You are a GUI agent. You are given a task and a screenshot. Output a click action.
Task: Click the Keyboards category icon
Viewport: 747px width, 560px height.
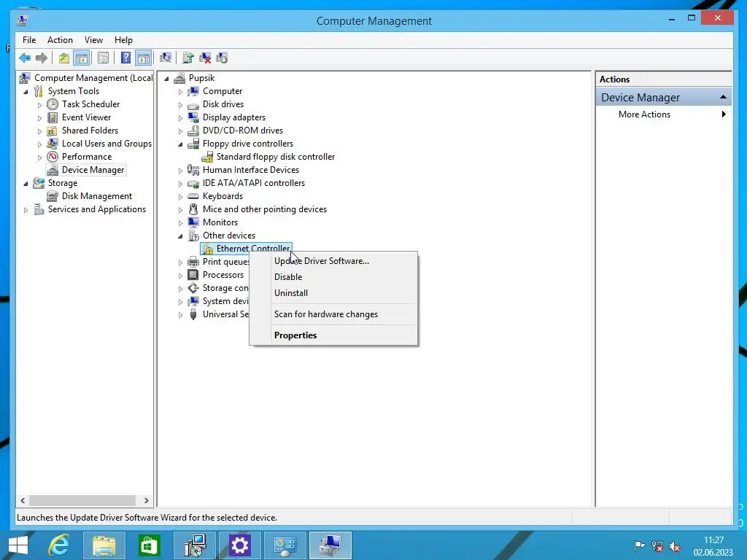click(193, 196)
